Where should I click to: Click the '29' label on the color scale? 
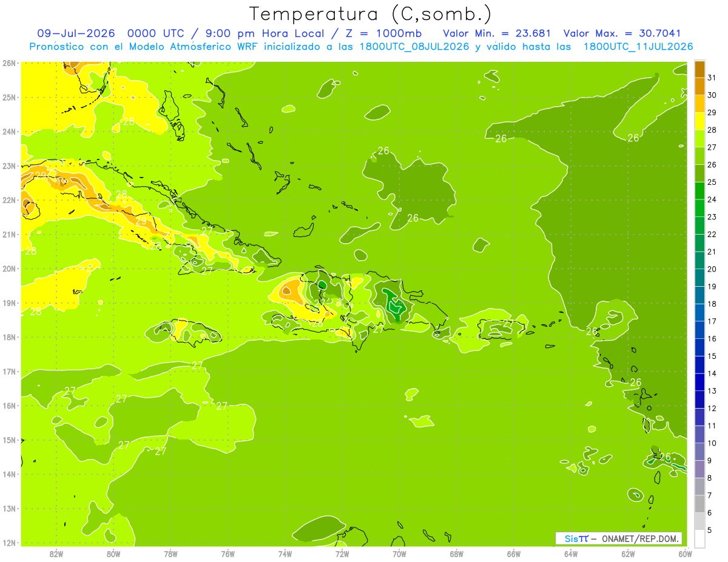tap(712, 112)
